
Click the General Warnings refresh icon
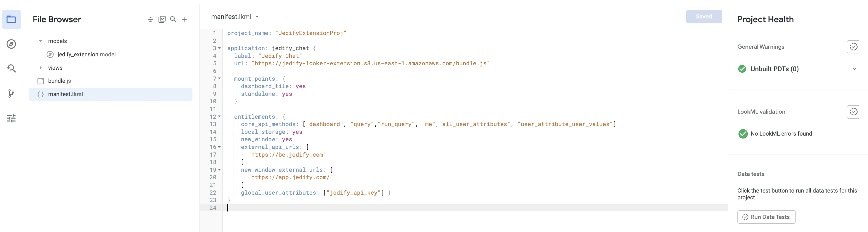[853, 47]
